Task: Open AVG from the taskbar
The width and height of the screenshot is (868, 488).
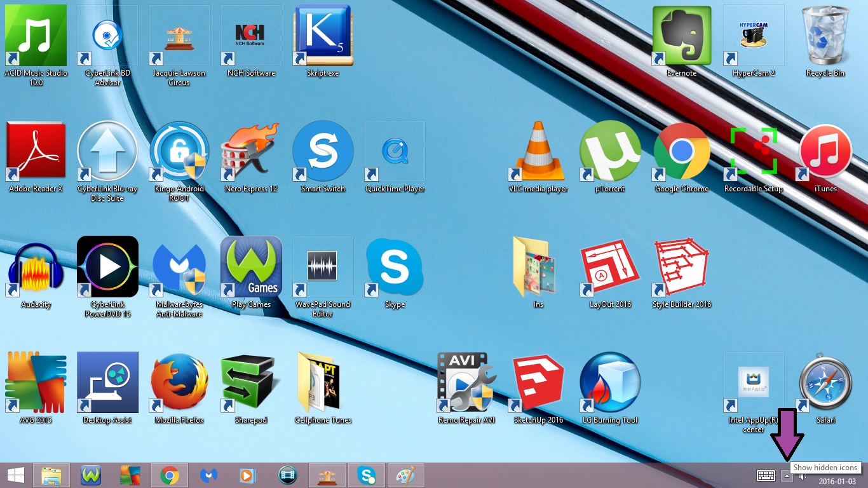Action: 130,475
